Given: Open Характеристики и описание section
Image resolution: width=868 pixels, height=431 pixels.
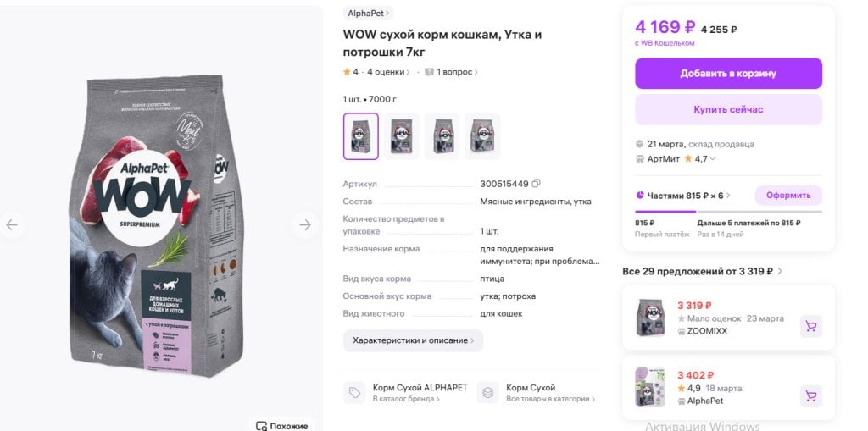Looking at the screenshot, I should (x=413, y=340).
